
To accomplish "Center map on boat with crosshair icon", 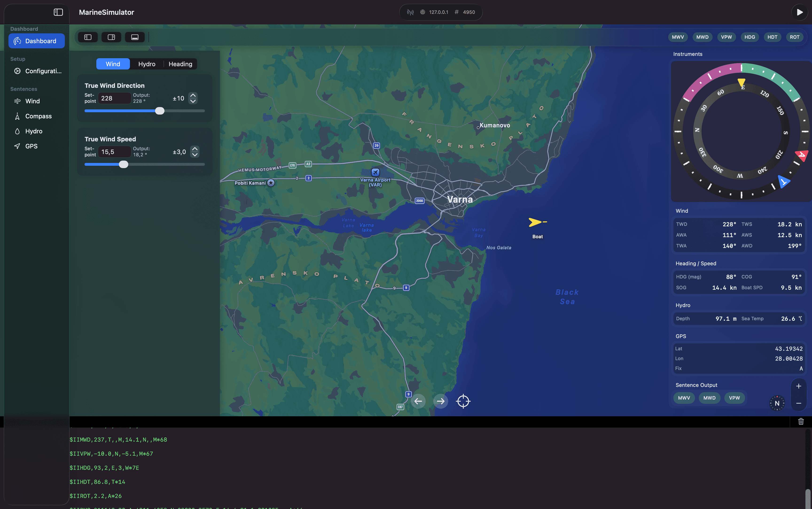I will click(463, 401).
